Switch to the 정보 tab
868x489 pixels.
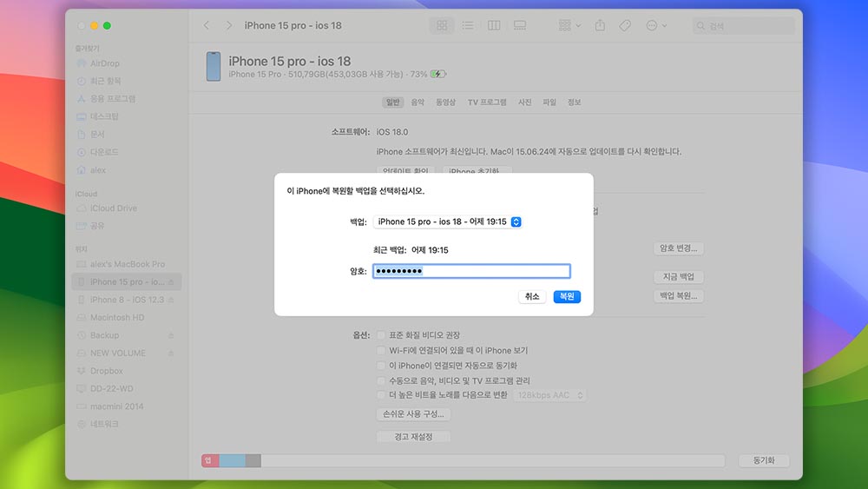point(574,102)
